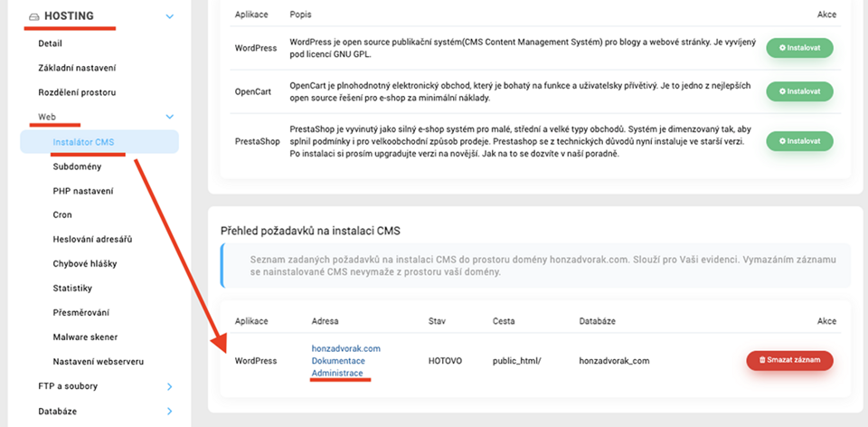
Task: Click the plus icon on OpenCart Instalovat
Action: 782,91
